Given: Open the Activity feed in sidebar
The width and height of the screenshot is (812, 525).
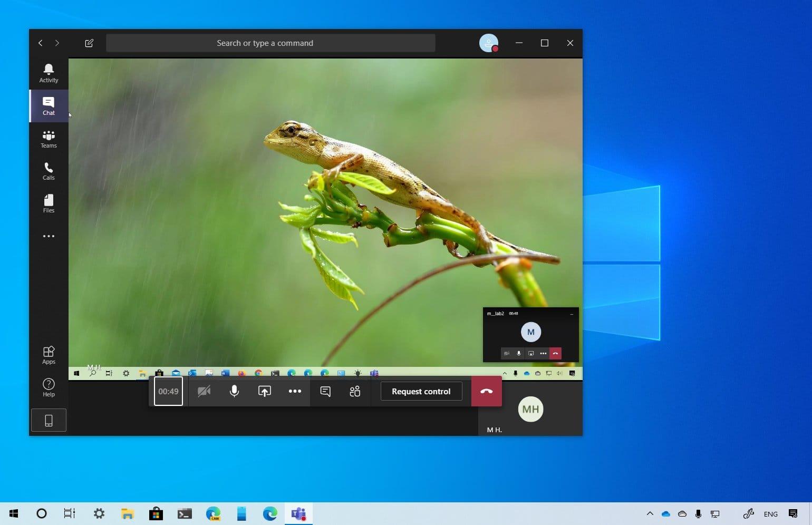Looking at the screenshot, I should pyautogui.click(x=49, y=73).
